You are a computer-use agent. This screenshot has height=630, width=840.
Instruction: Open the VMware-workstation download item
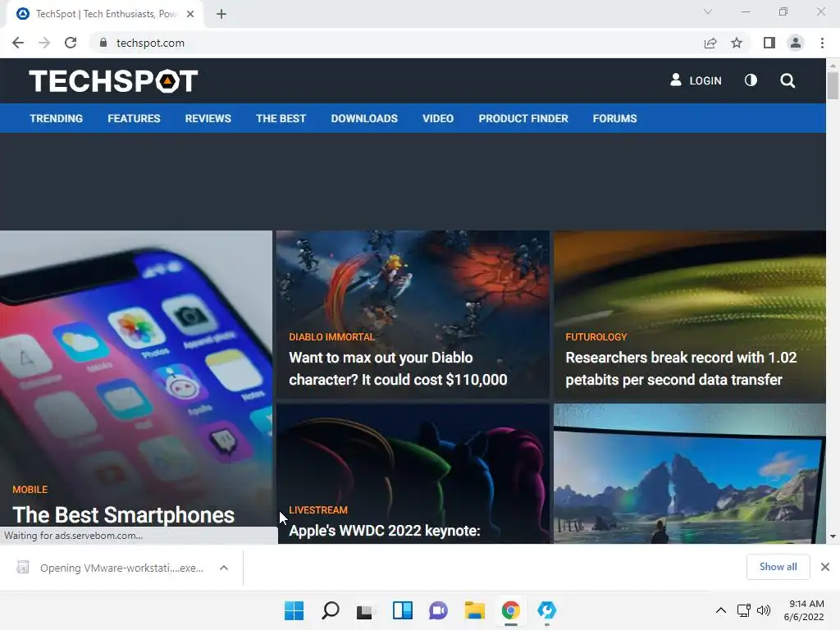coord(112,568)
